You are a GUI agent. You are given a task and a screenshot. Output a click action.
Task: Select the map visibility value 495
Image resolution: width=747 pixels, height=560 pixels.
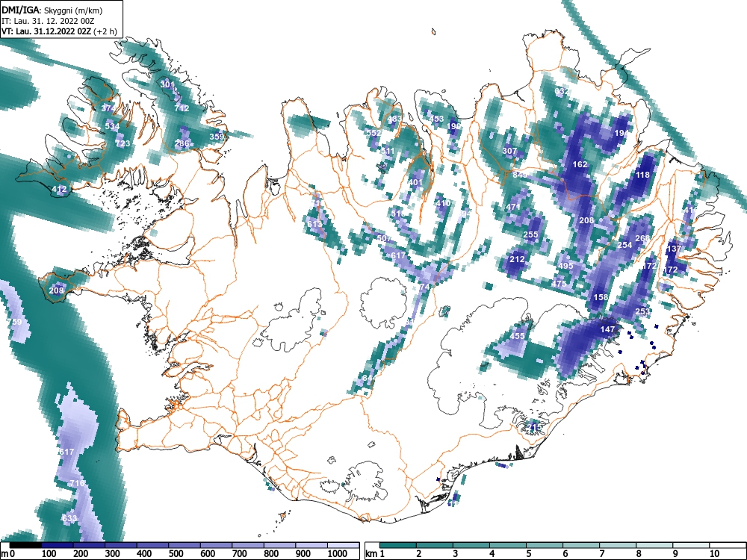pyautogui.click(x=565, y=266)
